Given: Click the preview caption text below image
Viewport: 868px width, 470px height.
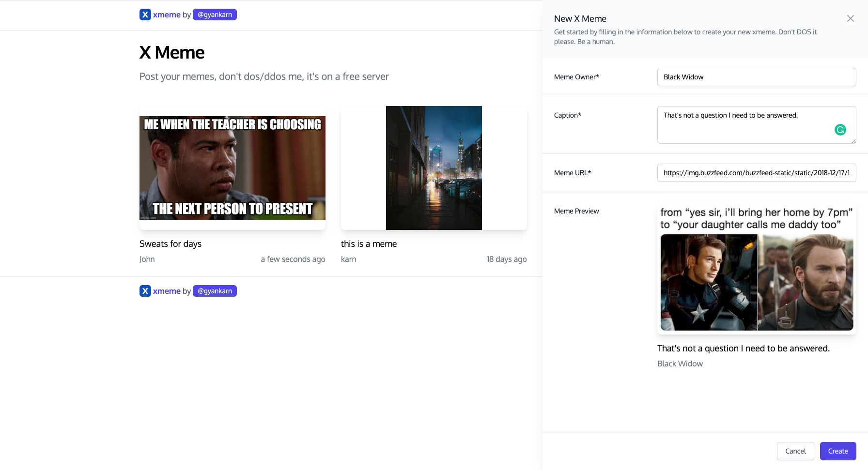Looking at the screenshot, I should [x=744, y=349].
